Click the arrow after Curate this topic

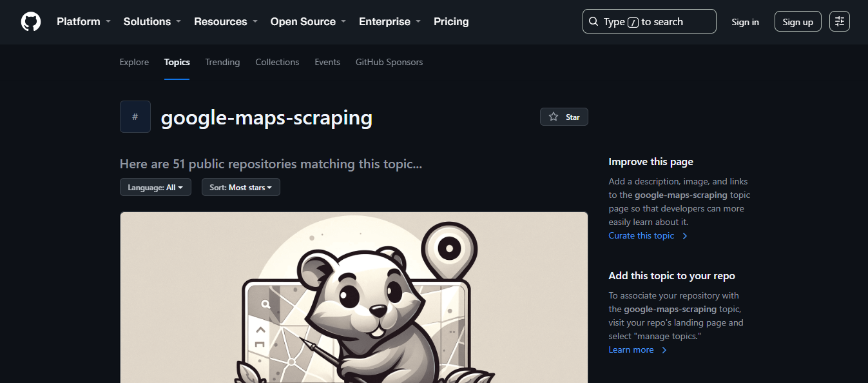(685, 236)
